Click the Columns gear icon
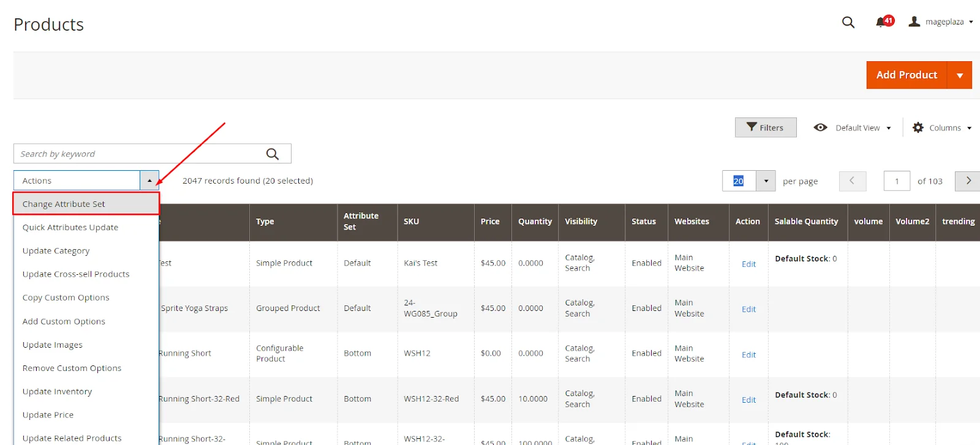Viewport: 980px width, 445px height. pos(918,128)
